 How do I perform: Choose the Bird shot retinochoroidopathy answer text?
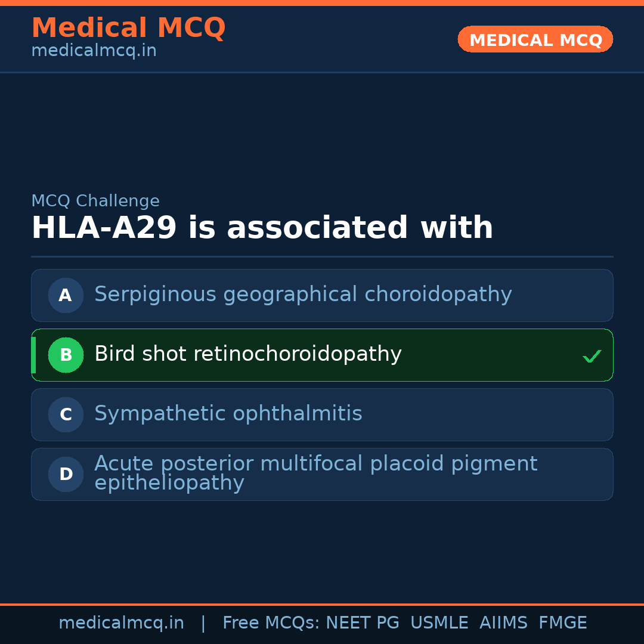click(247, 354)
